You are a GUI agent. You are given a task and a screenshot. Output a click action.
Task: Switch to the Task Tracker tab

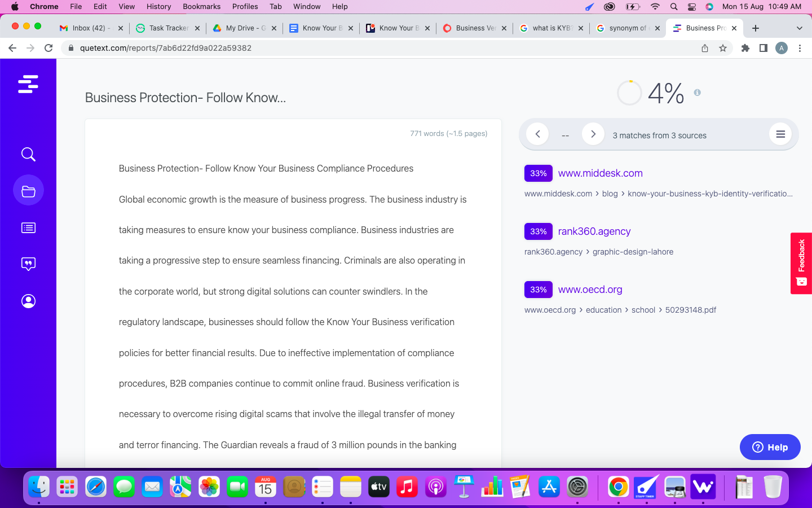[x=168, y=28]
